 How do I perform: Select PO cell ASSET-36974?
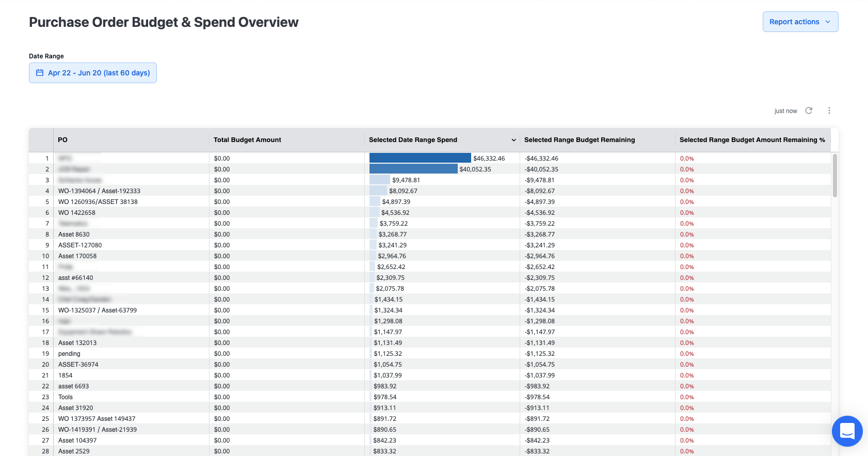78,365
